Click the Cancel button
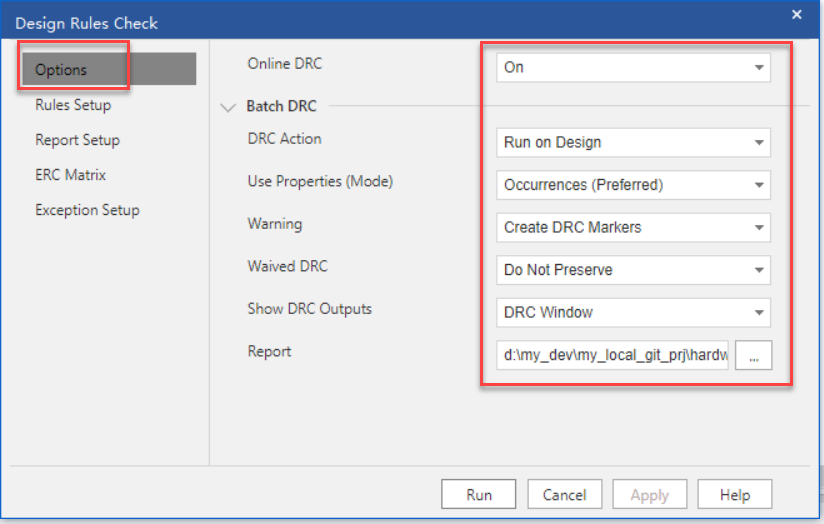824x524 pixels. click(x=564, y=495)
